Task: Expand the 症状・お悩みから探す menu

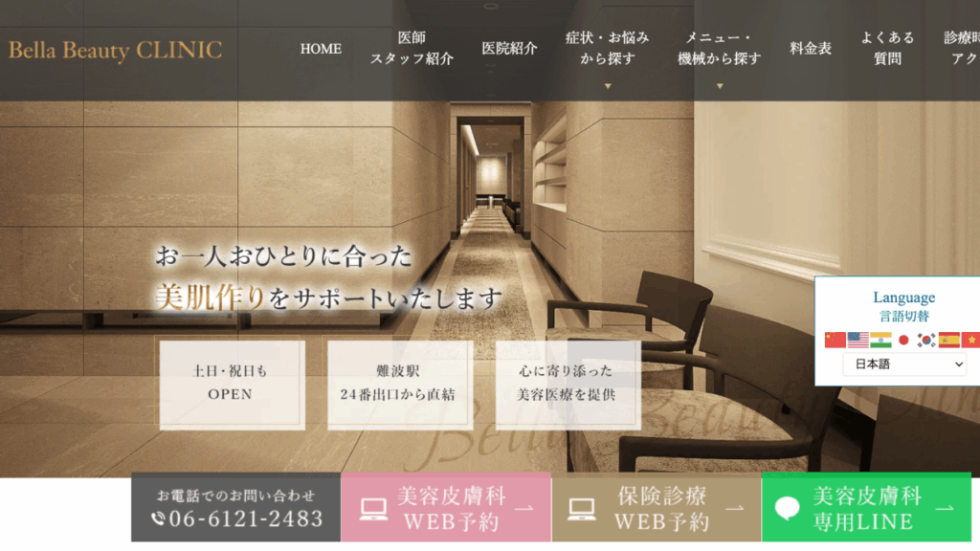Action: pyautogui.click(x=607, y=55)
